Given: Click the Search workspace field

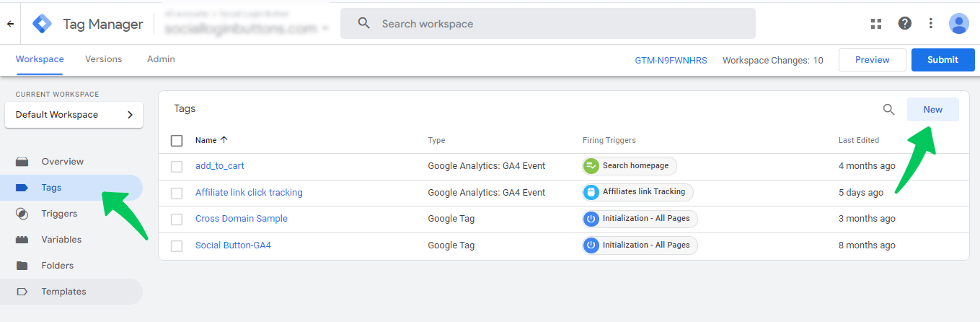Looking at the screenshot, I should [548, 24].
